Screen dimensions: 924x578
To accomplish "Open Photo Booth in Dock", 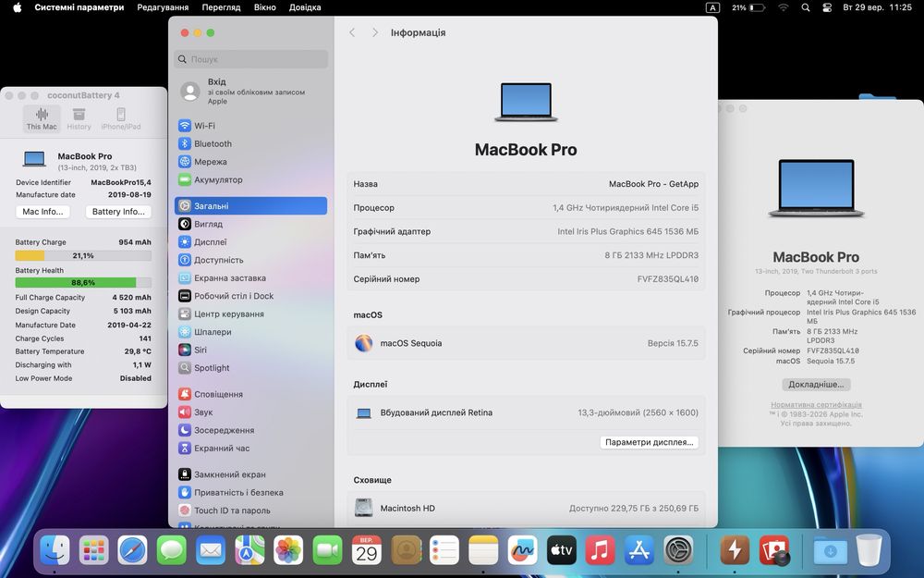I will (773, 550).
